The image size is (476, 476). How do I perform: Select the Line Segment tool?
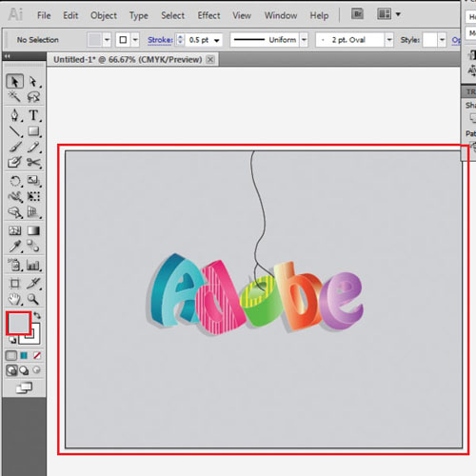coord(14,131)
